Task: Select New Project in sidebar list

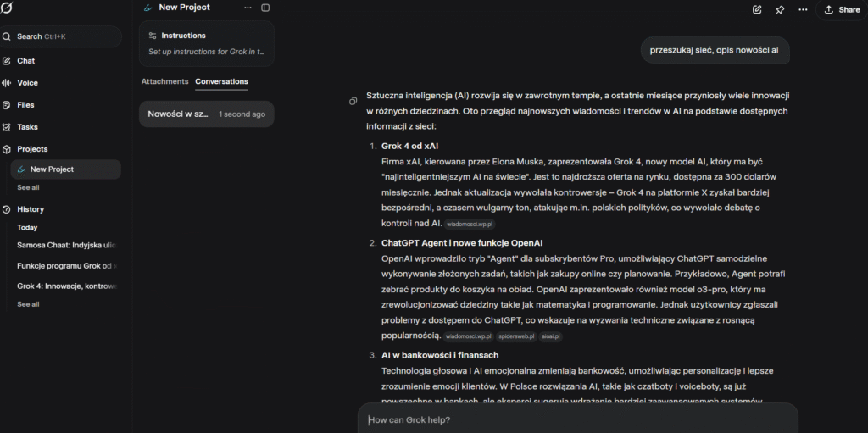Action: (66, 169)
